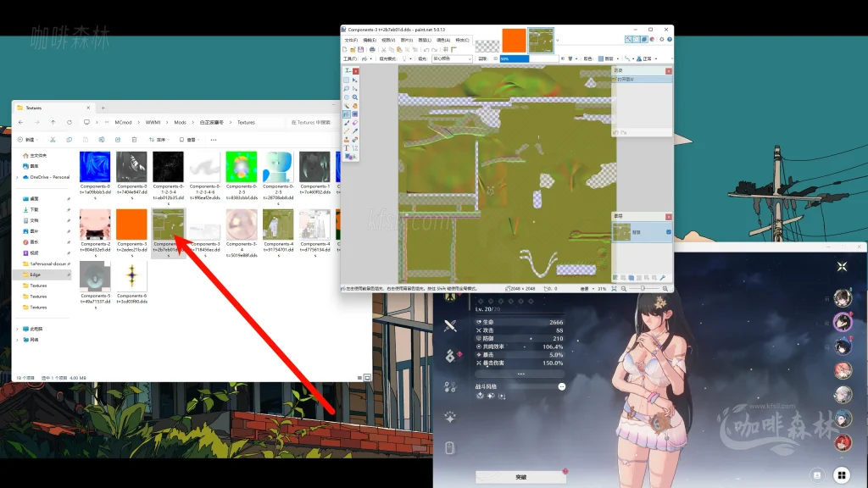
Task: Toggle the Tools window button in paint.net
Action: 628,39
